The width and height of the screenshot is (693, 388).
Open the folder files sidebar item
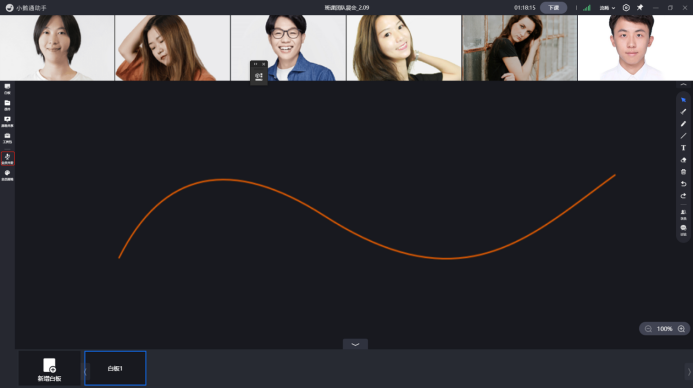coord(8,105)
